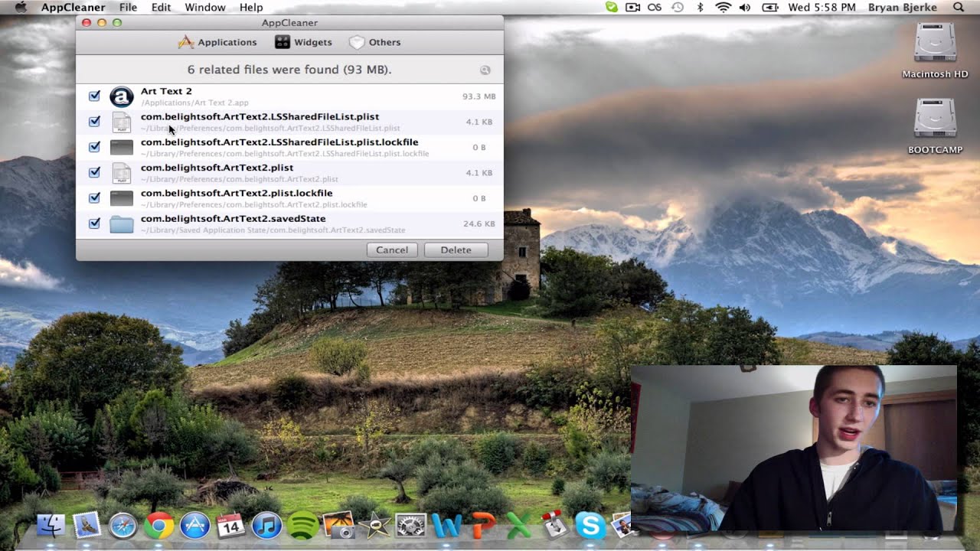Launch Safari from the Dock
Viewport: 980px width, 551px height.
click(x=123, y=526)
